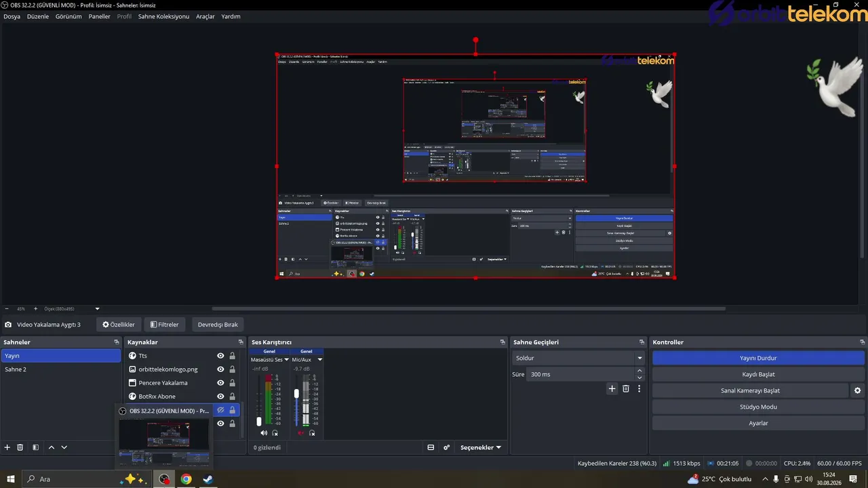Click the camera screenshot icon beside Video Yakalama Aygıtı 3
The height and width of the screenshot is (488, 868).
(x=8, y=325)
